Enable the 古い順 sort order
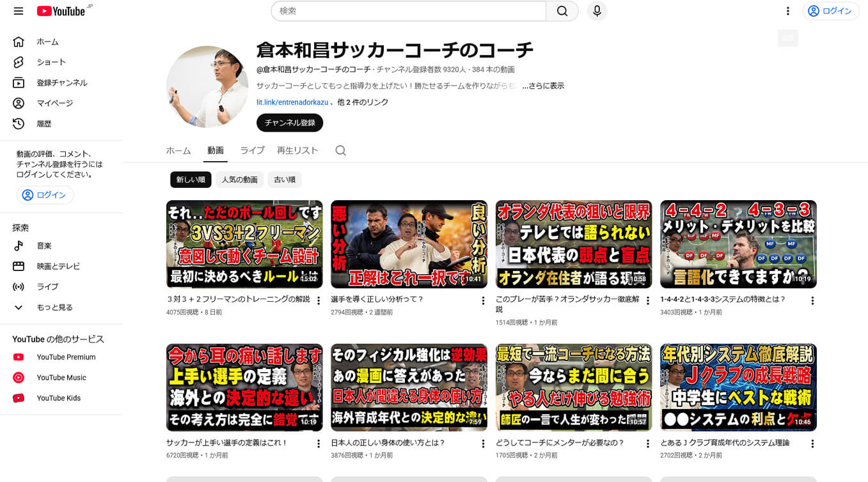Screen dimensions: 868x482 [x=284, y=180]
